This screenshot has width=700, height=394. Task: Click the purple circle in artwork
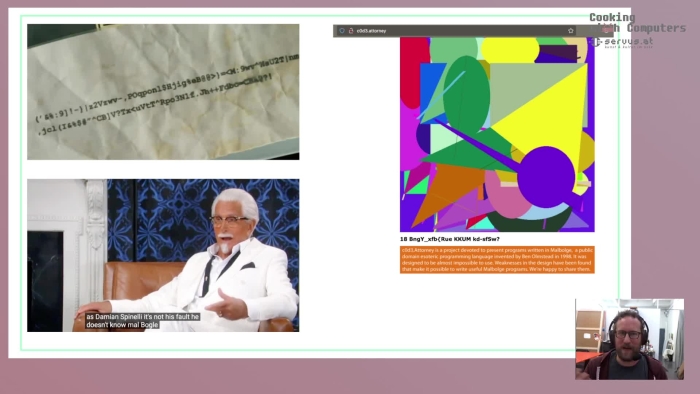(x=546, y=177)
